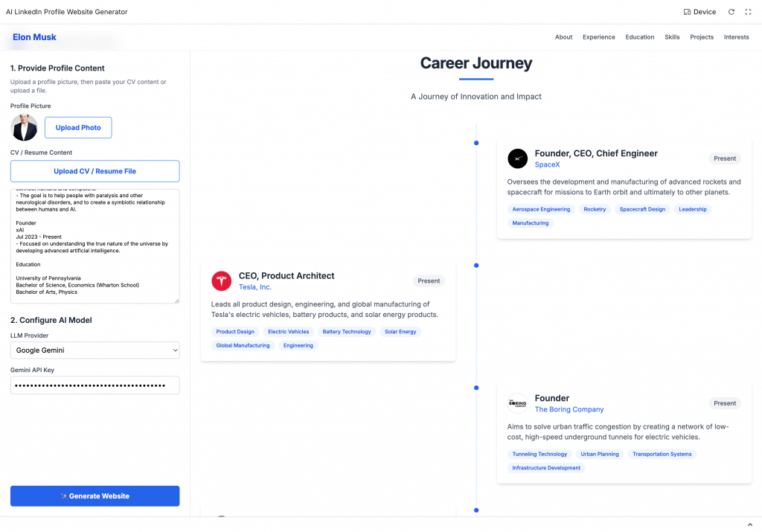Image resolution: width=762 pixels, height=532 pixels.
Task: Click the Solar Energy tag
Action: pos(400,332)
